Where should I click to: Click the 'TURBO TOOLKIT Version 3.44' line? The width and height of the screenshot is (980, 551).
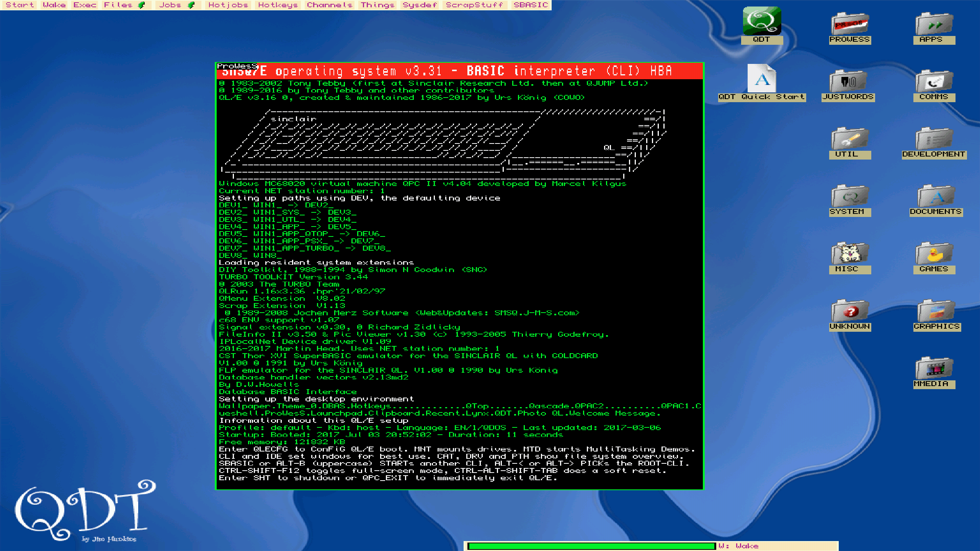click(293, 277)
